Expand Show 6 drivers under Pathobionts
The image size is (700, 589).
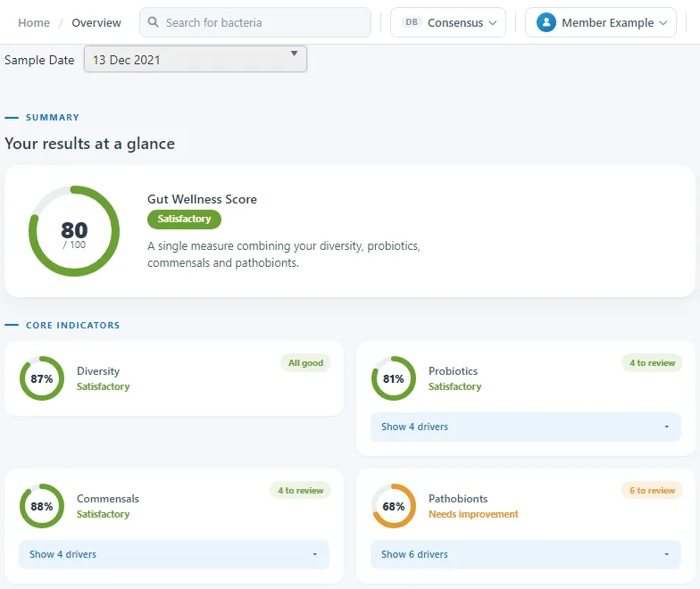point(526,555)
